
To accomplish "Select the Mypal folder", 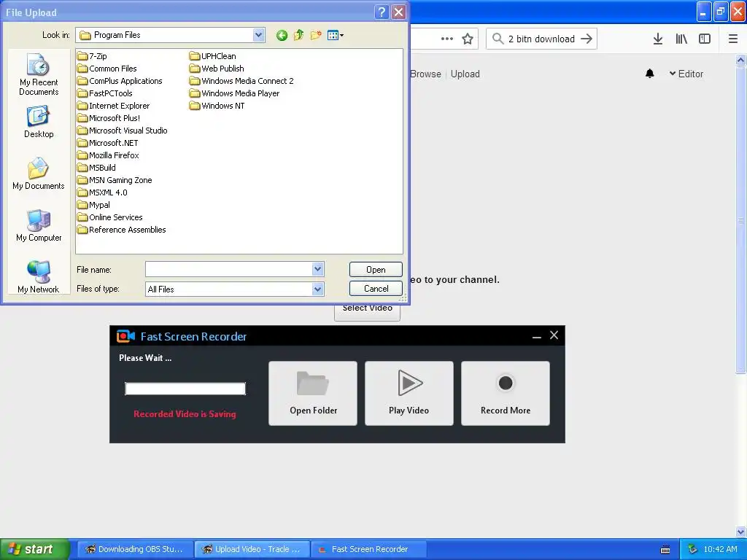I will point(94,205).
